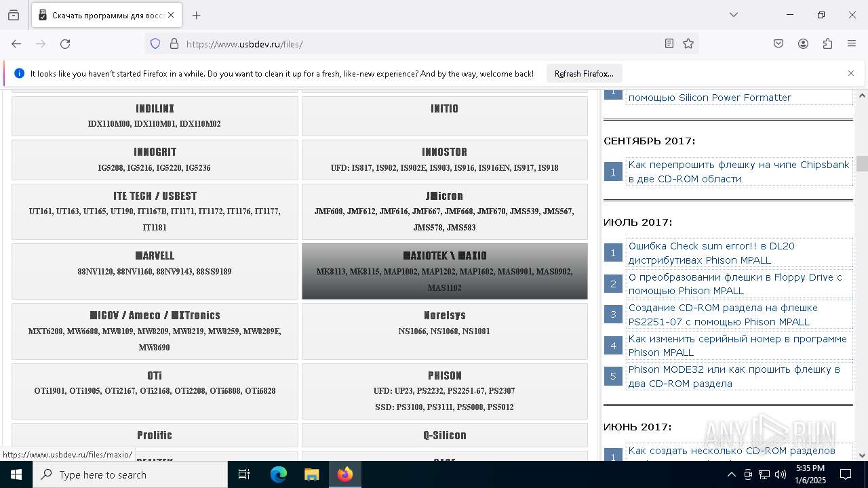The height and width of the screenshot is (488, 868).
Task: Open the INDILINX controller category
Action: [155, 116]
